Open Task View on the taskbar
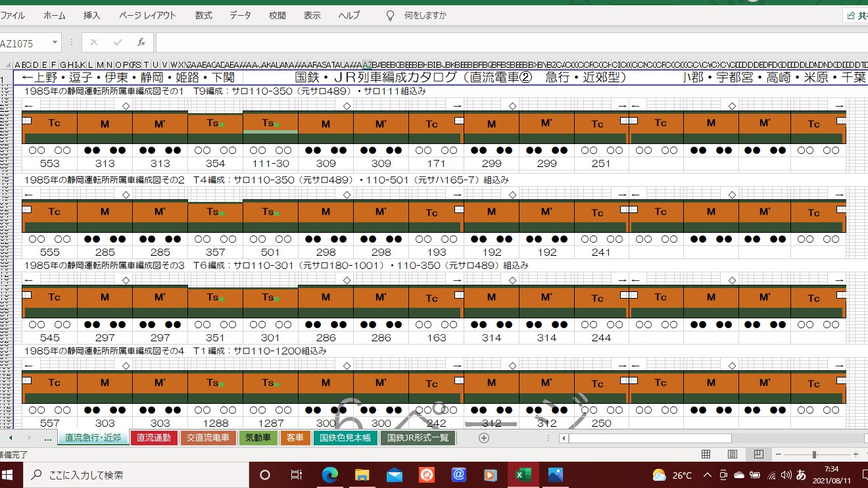 point(297,475)
